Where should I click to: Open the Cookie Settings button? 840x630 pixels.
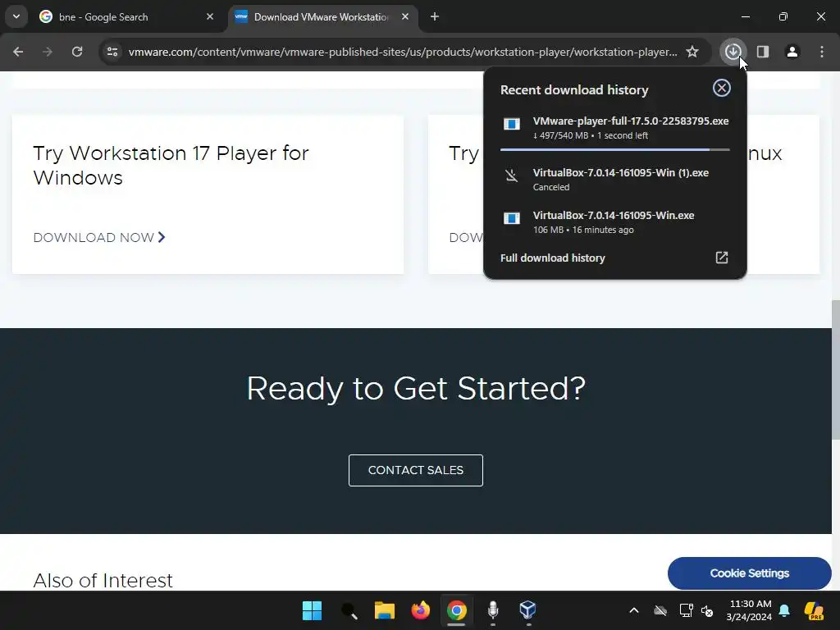750,573
